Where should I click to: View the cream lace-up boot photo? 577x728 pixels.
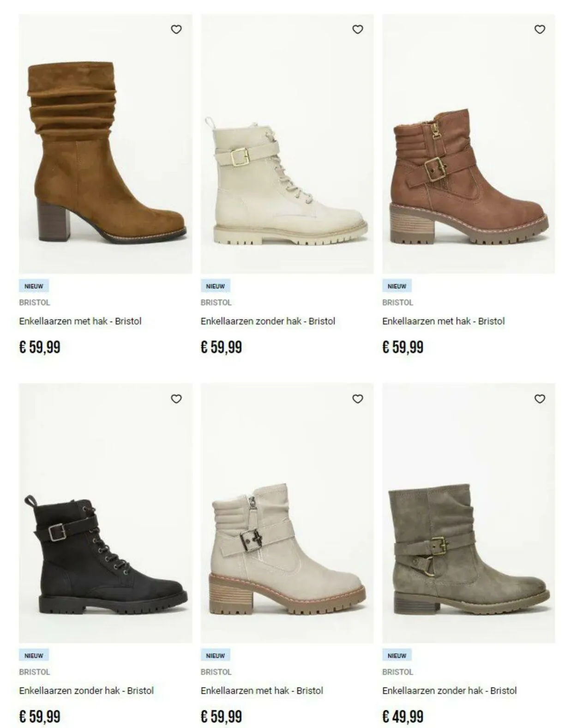pyautogui.click(x=287, y=144)
